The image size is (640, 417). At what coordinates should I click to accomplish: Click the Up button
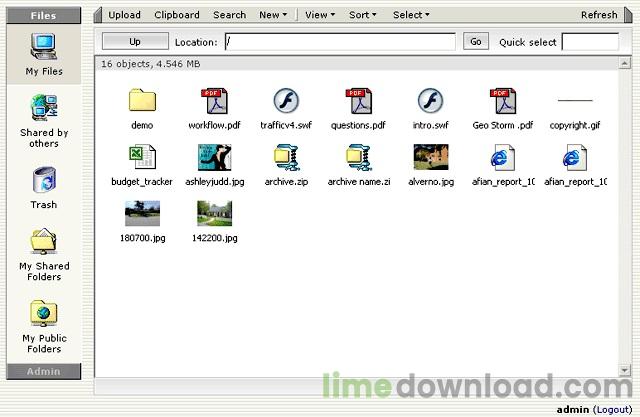coord(135,41)
